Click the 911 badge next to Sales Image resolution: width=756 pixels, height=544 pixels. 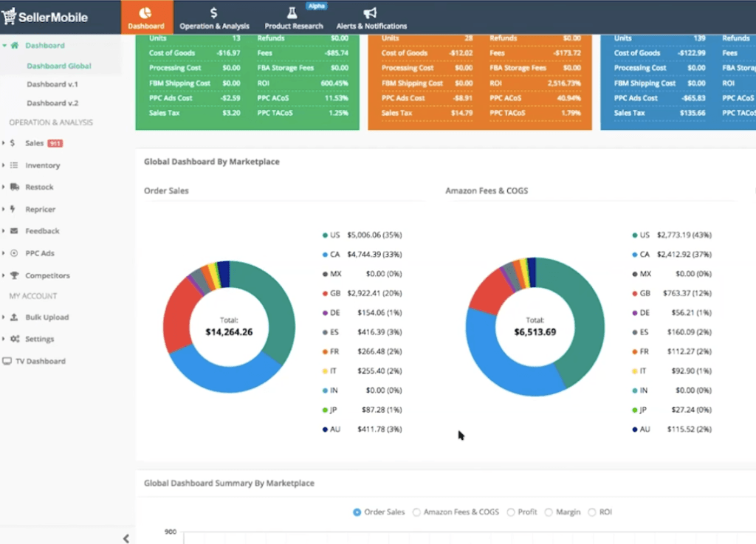[55, 143]
